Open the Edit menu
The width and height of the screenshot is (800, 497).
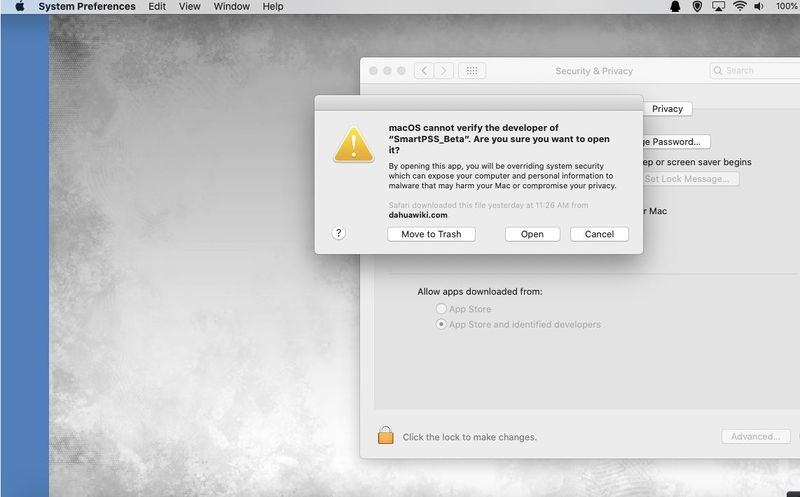(157, 7)
